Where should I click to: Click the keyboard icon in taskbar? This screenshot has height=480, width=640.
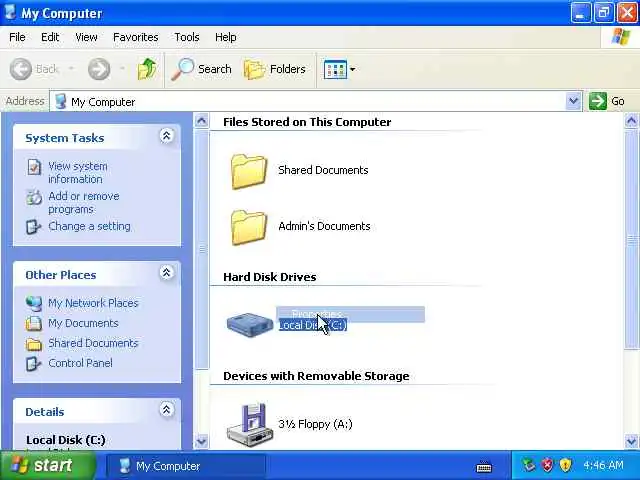coord(484,466)
